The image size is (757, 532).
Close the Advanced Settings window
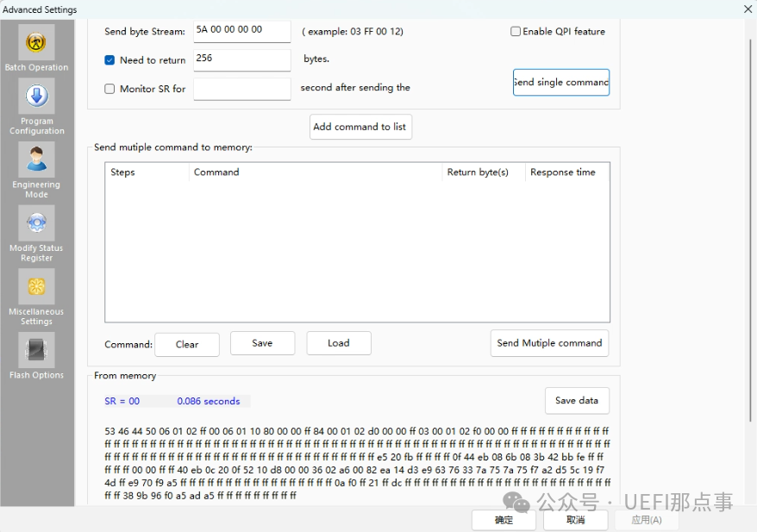747,9
